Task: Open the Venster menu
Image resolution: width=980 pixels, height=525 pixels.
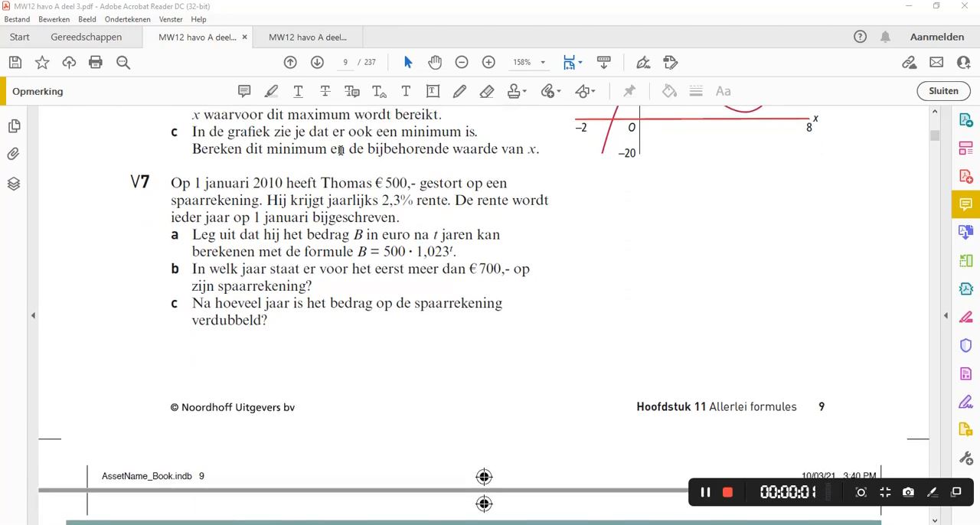Action: click(x=171, y=19)
